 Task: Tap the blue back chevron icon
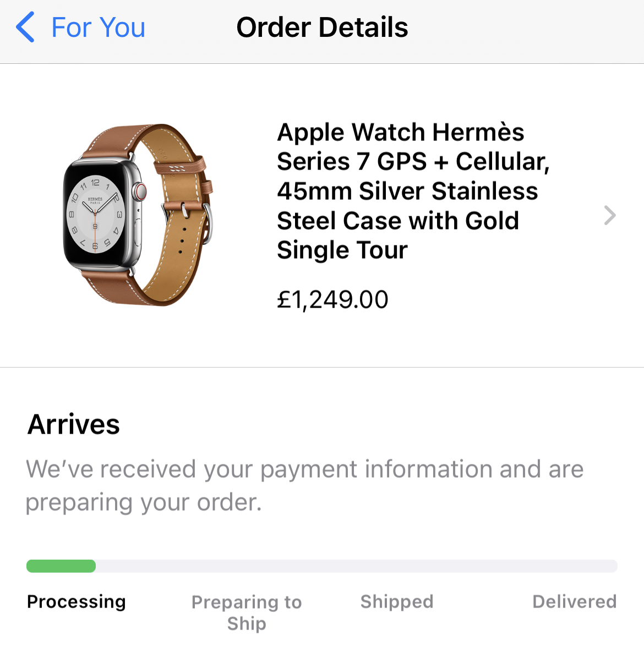click(25, 28)
